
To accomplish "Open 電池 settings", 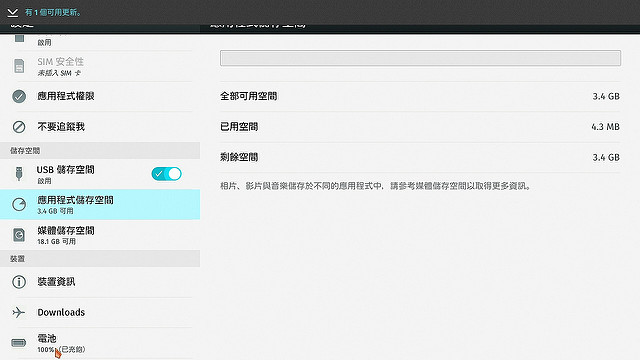I will pyautogui.click(x=100, y=343).
